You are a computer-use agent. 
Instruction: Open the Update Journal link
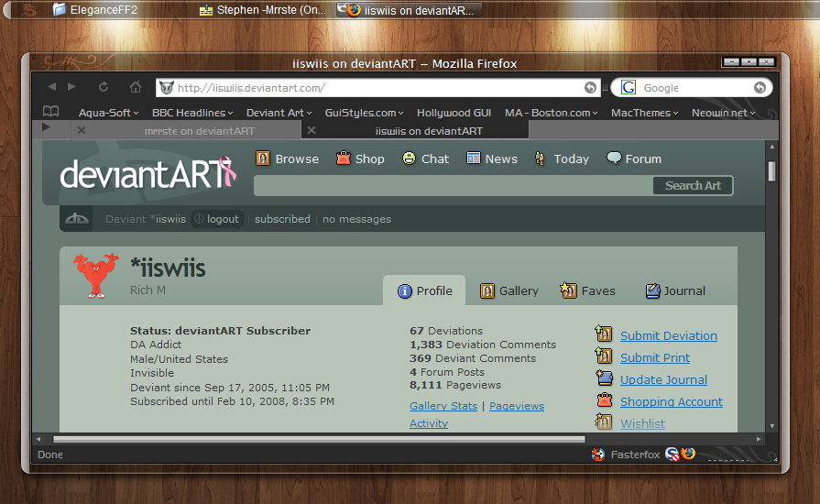663,379
